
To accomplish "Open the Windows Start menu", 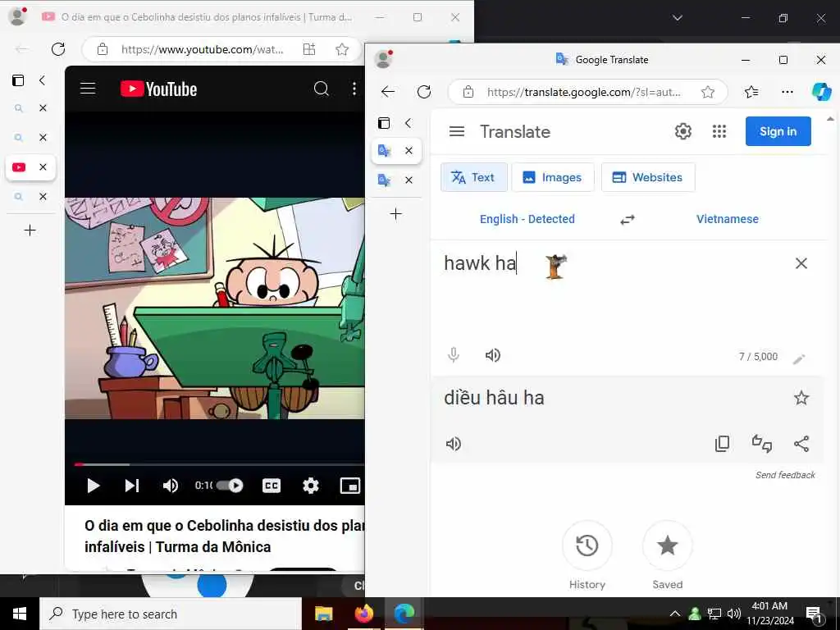I will coord(20,614).
